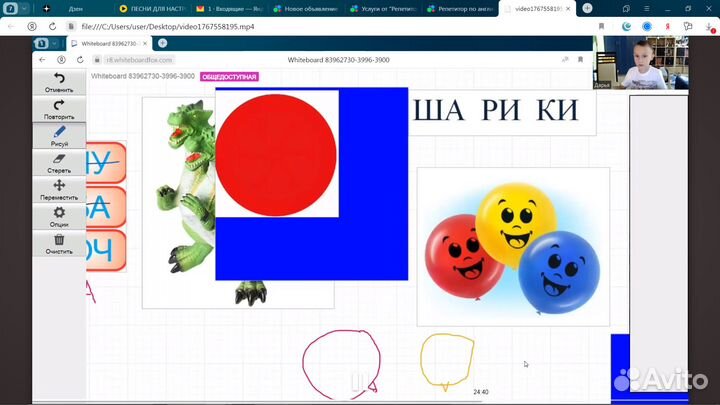Viewport: 720px width, 405px height.
Task: Go back in the inner whiteboard browser
Action: (42, 60)
